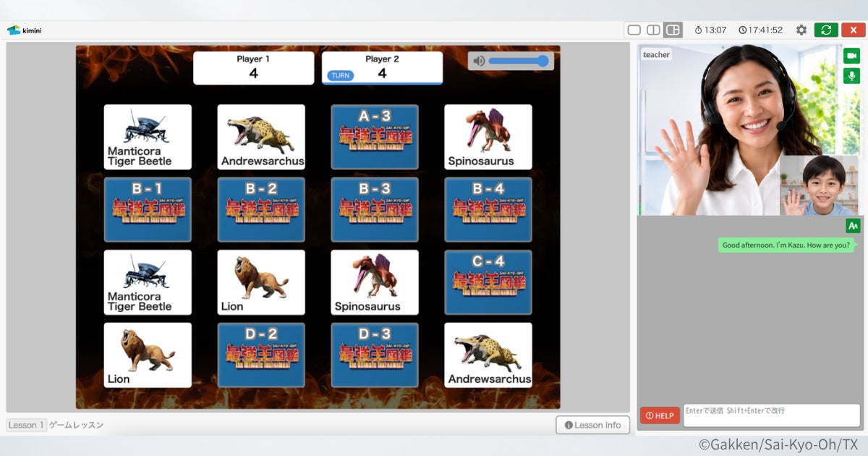Click the Lesson 1 label
The width and height of the screenshot is (868, 456).
coord(27,425)
